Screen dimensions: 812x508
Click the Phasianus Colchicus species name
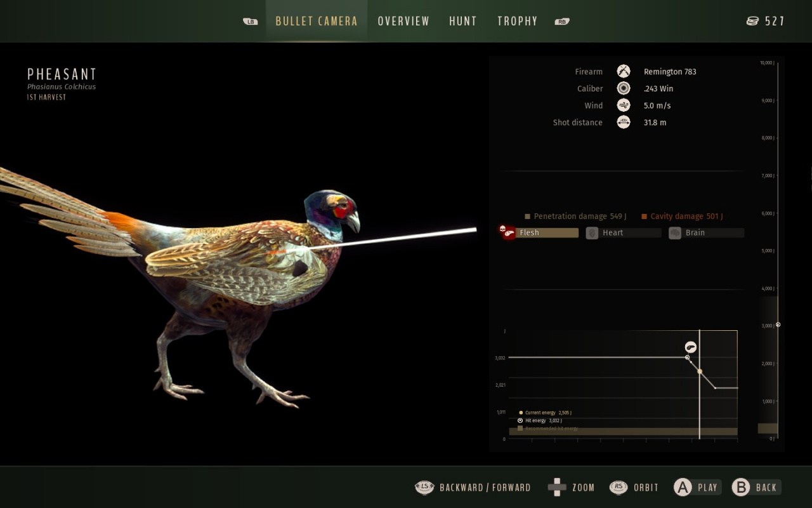click(62, 87)
